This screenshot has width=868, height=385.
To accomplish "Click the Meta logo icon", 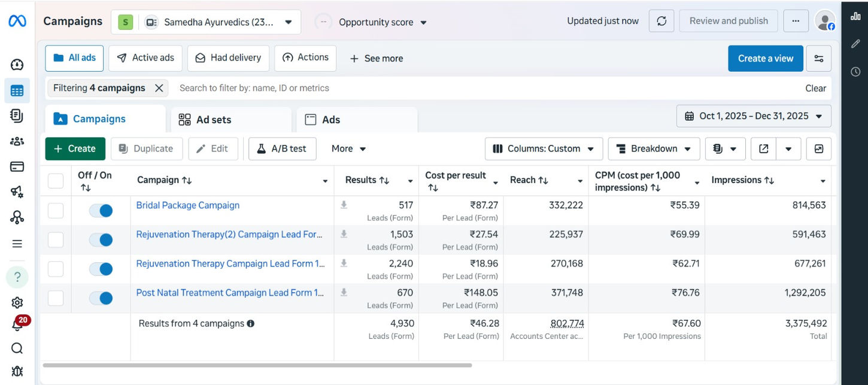I will point(17,21).
